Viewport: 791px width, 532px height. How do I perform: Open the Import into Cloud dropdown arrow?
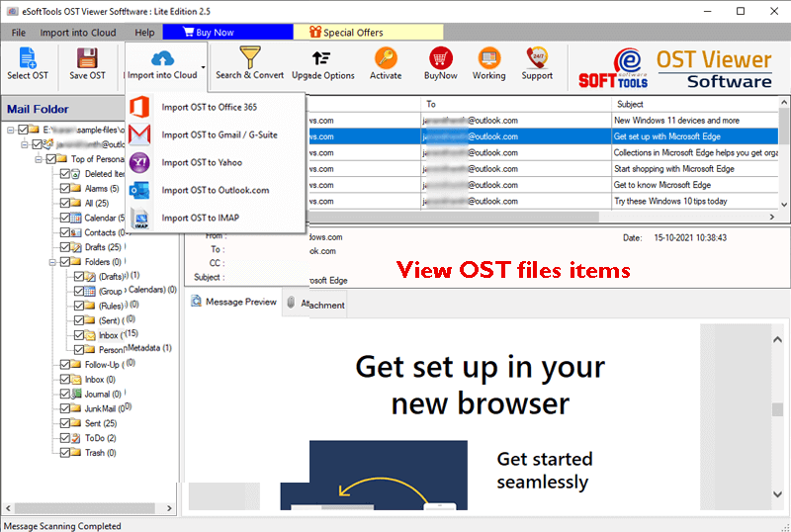[203, 67]
